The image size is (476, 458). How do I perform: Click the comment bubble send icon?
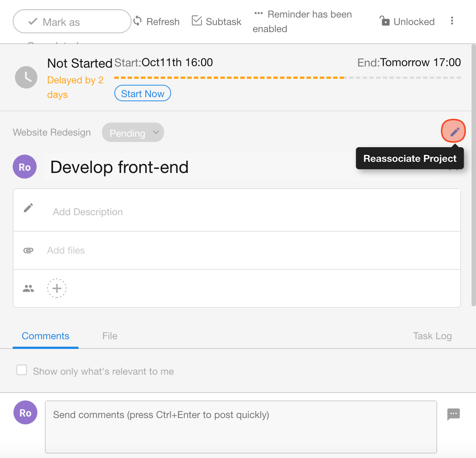coord(453,414)
